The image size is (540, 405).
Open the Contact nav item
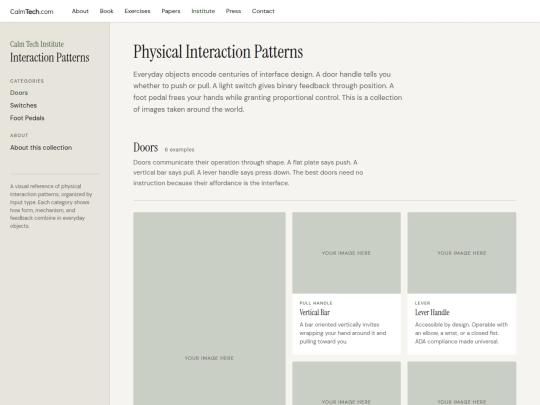coord(263,11)
